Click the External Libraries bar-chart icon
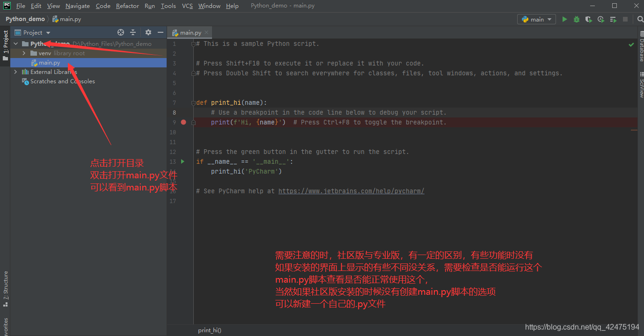 [x=25, y=72]
